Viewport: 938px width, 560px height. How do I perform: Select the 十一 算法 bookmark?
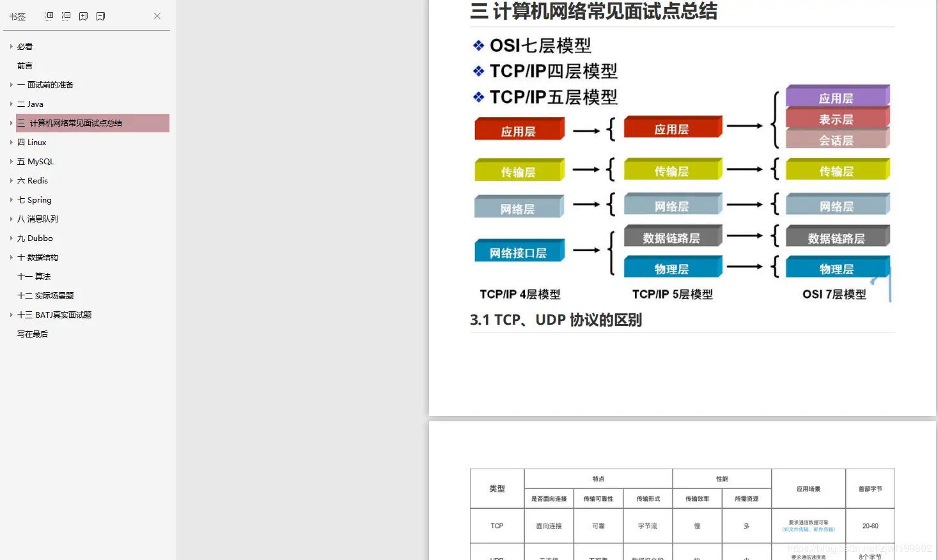click(34, 276)
